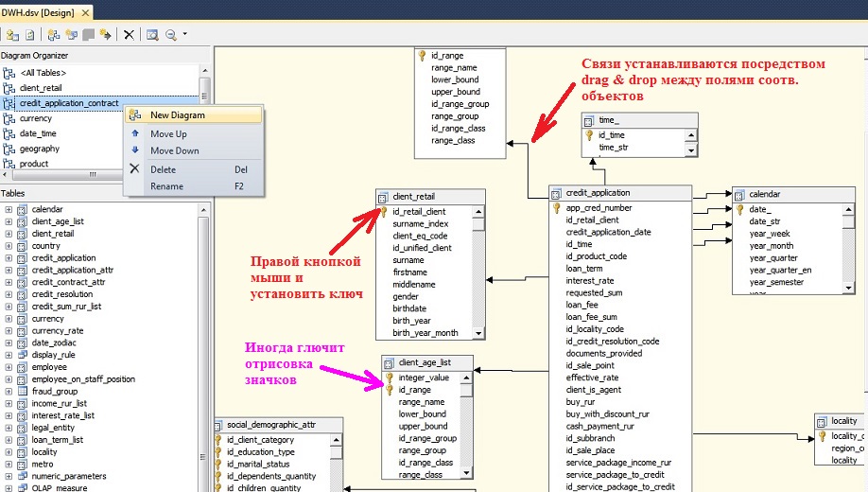Click the social_demographic_attr table header icon
868x492 pixels.
coord(218,426)
